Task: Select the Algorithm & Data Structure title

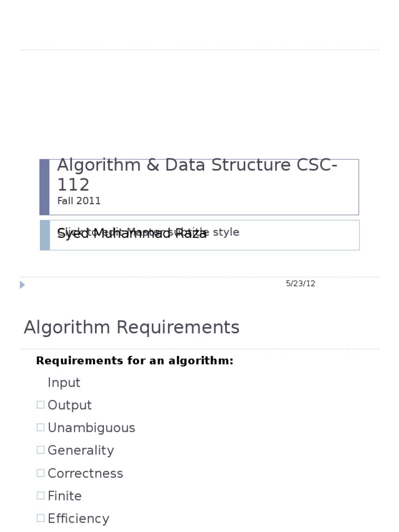Action: click(x=197, y=175)
